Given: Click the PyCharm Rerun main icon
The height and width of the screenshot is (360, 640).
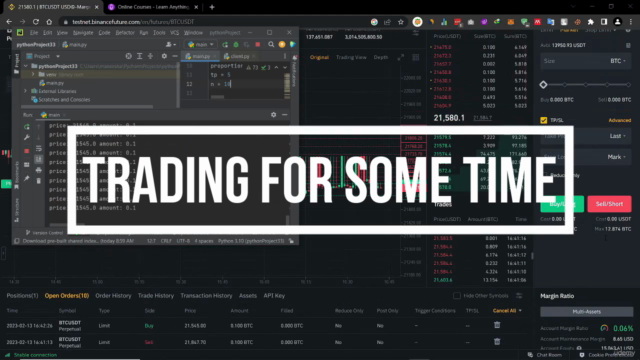Looking at the screenshot, I should click(x=225, y=44).
